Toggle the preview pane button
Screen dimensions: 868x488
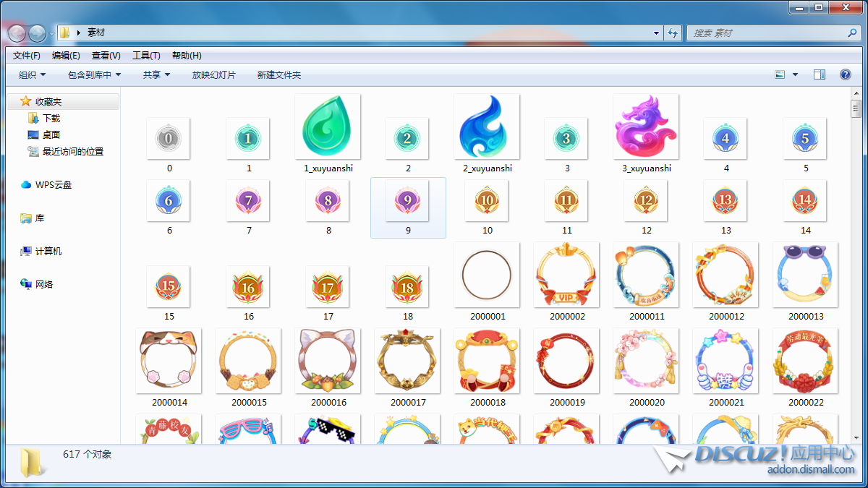[820, 74]
